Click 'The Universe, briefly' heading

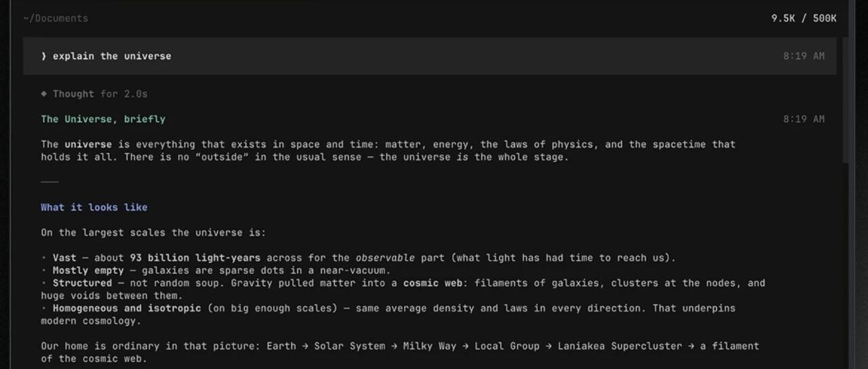coord(103,119)
